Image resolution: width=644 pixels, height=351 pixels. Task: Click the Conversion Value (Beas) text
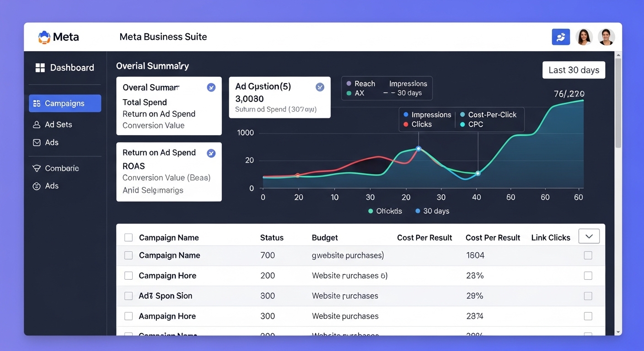click(x=166, y=178)
